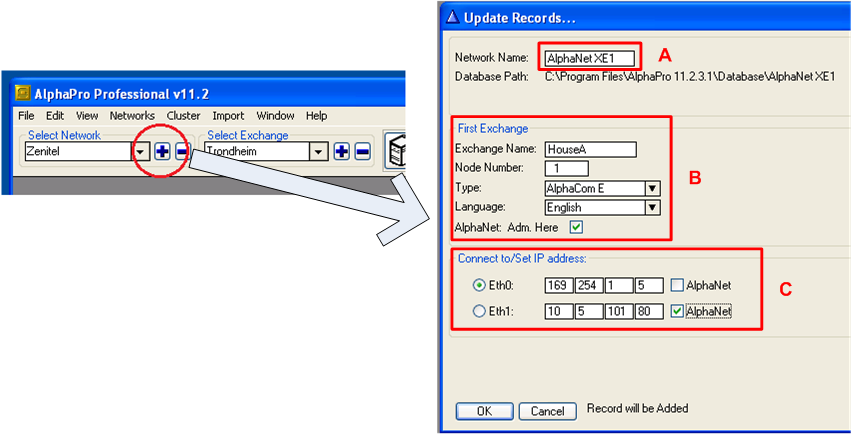Image resolution: width=852 pixels, height=434 pixels.
Task: Click the 'Connect to/Set IP address' label
Action: coord(522,259)
